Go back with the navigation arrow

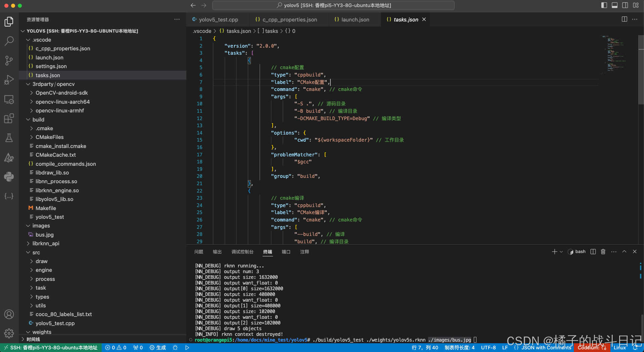pos(193,5)
